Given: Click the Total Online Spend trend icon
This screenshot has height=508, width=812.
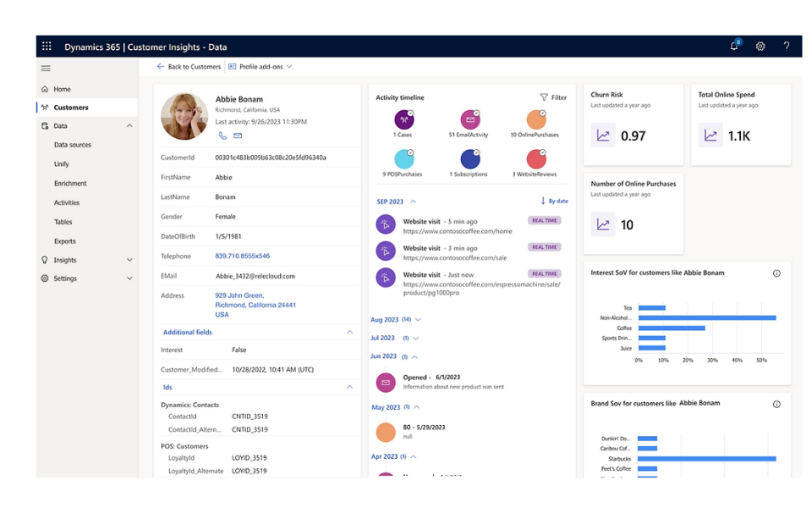Looking at the screenshot, I should 710,135.
